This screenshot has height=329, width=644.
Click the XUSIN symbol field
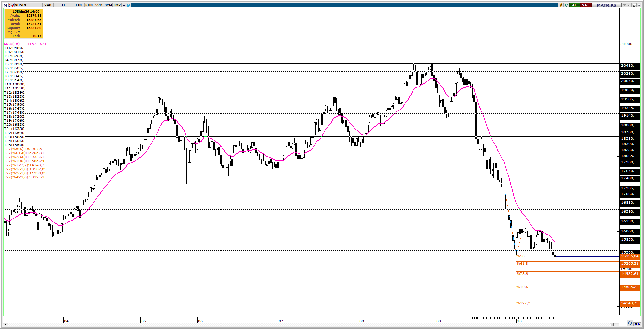28,5
